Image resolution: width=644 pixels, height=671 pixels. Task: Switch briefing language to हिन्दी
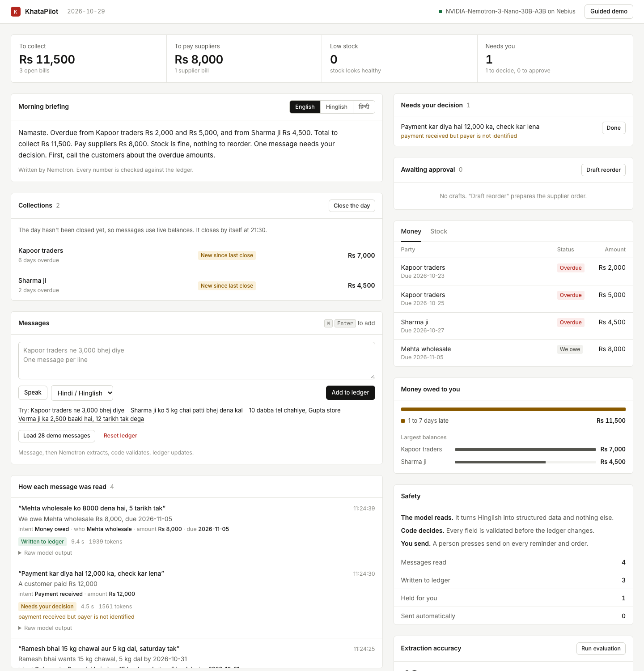coord(364,107)
